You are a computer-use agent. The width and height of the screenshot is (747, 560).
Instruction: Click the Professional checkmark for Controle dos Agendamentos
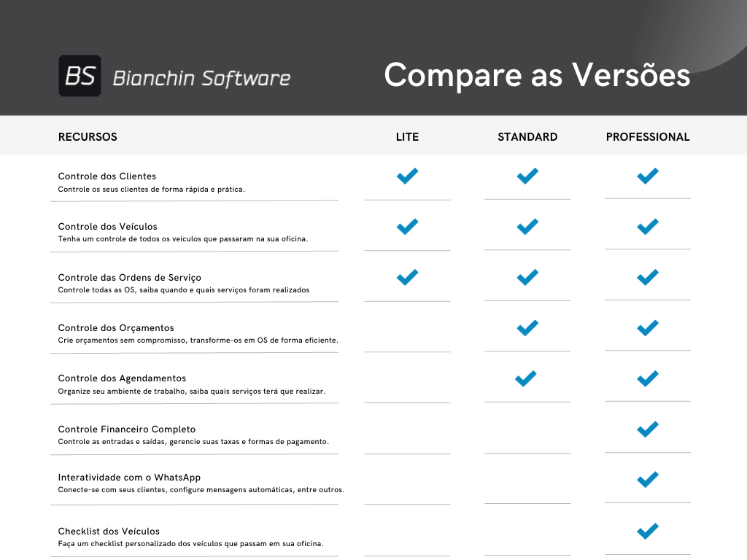[648, 378]
